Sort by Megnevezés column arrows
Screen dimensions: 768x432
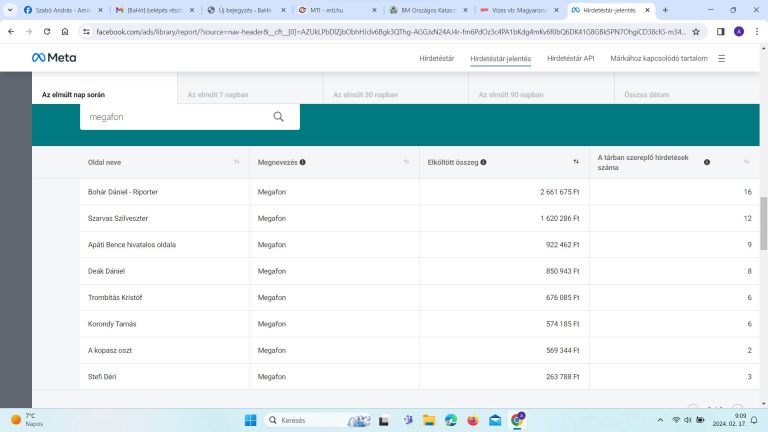(x=406, y=162)
